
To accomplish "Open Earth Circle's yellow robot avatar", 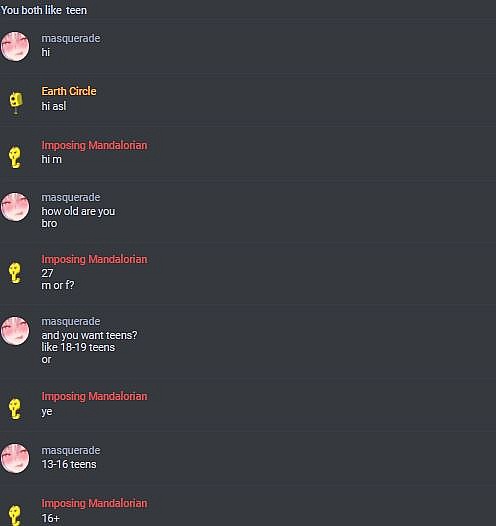I will click(x=16, y=102).
